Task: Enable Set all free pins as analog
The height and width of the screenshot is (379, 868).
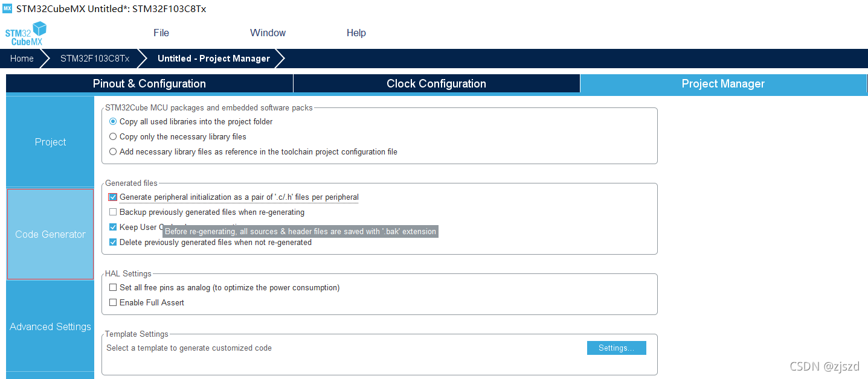Action: pyautogui.click(x=113, y=288)
